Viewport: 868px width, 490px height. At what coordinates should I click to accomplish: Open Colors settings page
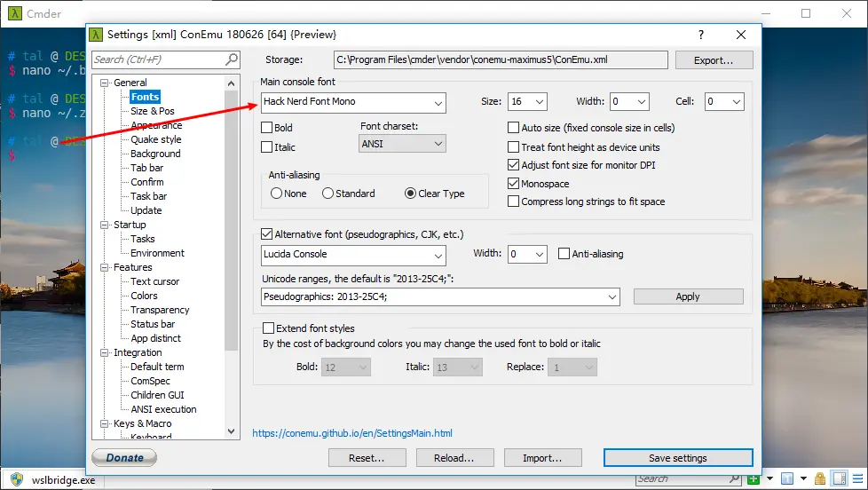click(x=144, y=296)
